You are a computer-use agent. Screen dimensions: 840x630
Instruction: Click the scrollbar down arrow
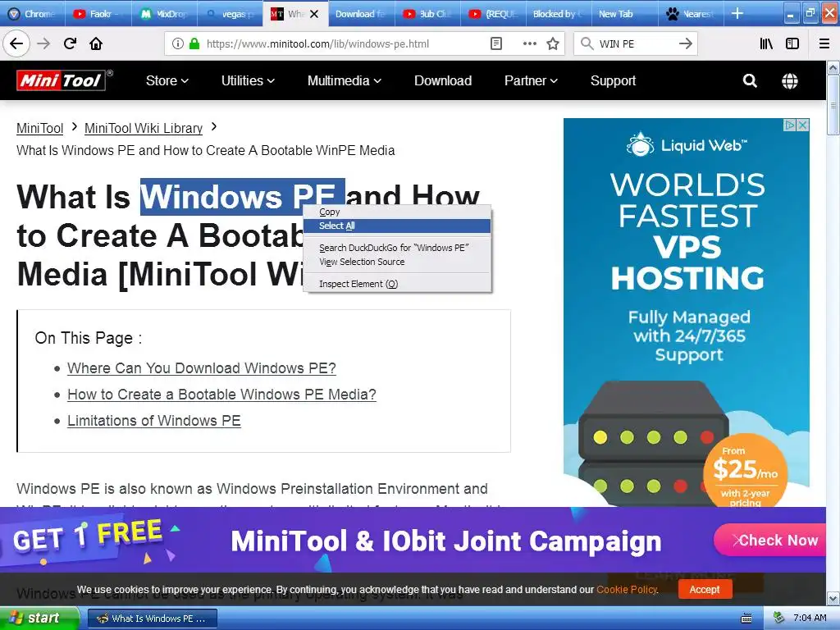833,598
